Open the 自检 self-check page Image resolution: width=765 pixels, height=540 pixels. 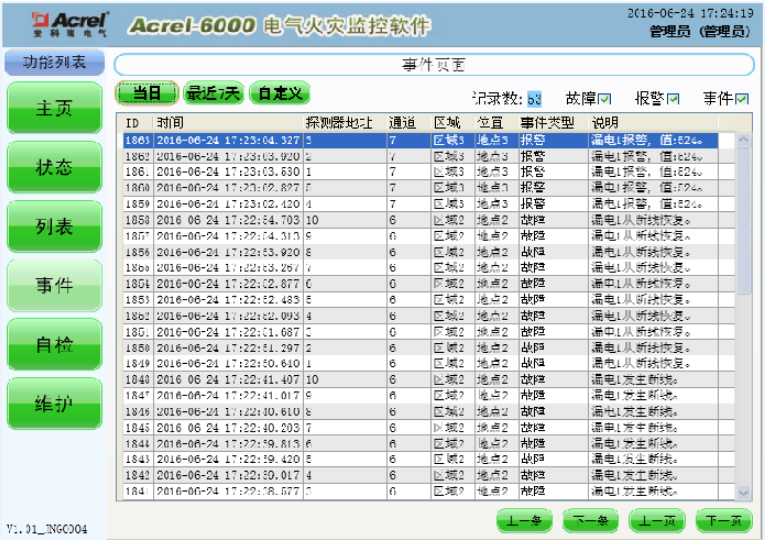pos(54,344)
